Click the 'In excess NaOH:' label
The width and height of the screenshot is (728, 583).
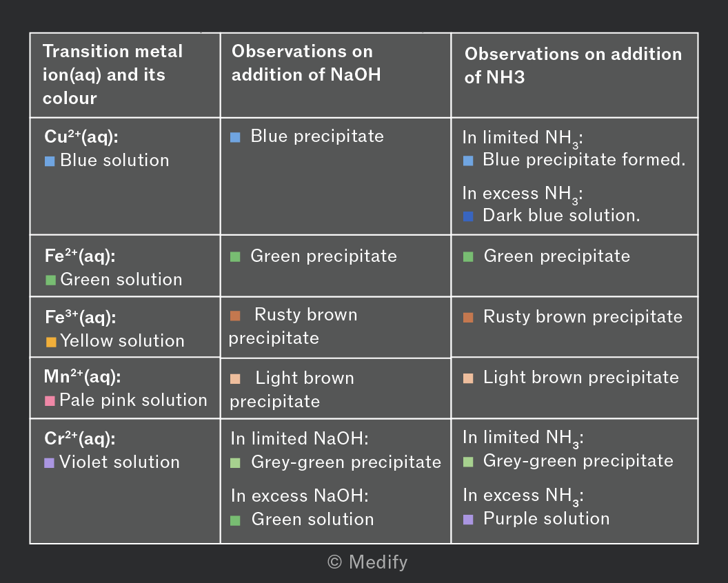point(299,495)
